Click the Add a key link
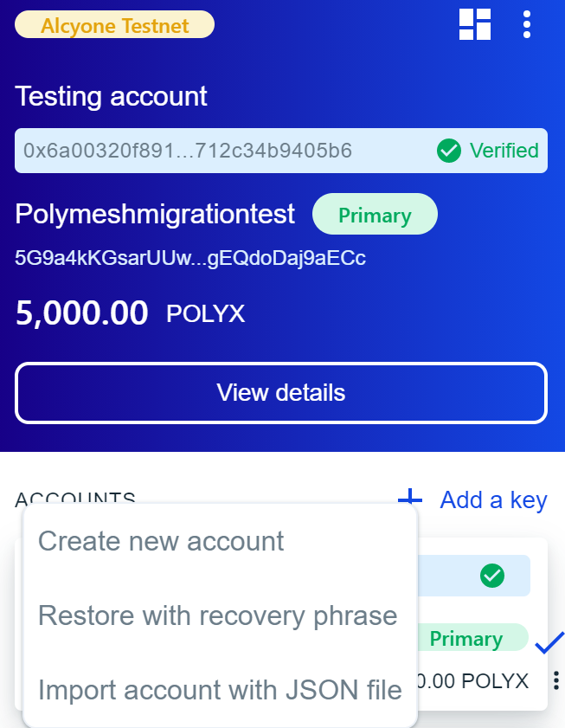Image resolution: width=565 pixels, height=728 pixels. coord(493,499)
